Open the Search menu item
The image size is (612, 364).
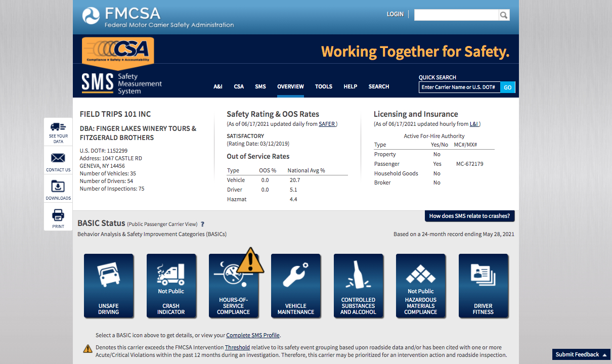click(379, 86)
